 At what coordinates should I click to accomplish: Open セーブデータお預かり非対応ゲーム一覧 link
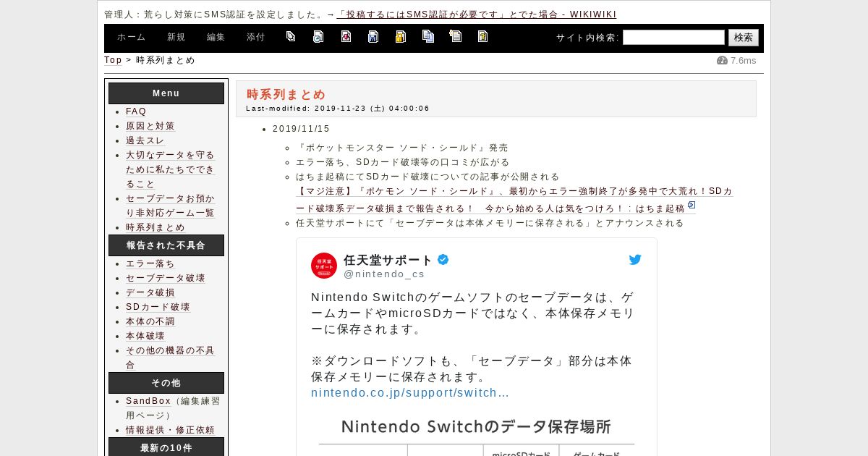(171, 206)
